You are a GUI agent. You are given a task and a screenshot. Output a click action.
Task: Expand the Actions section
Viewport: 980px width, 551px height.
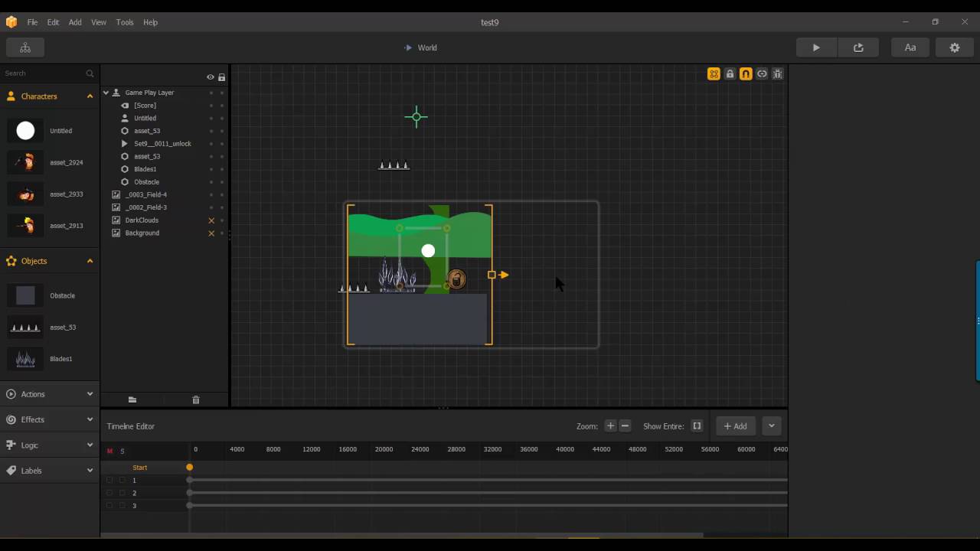90,394
